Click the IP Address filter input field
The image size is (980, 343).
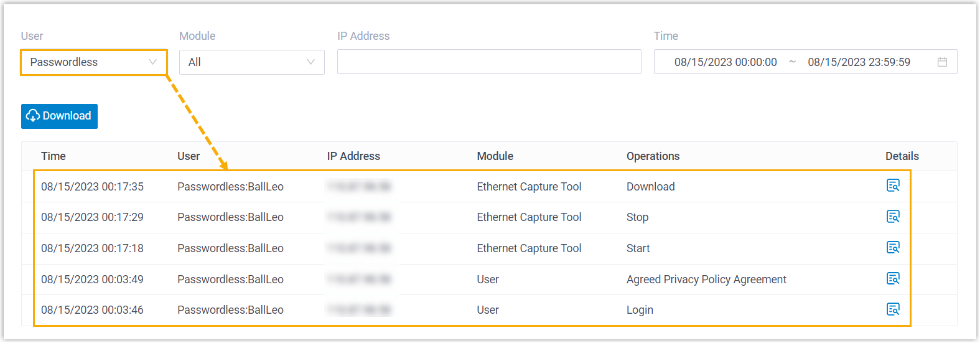488,62
